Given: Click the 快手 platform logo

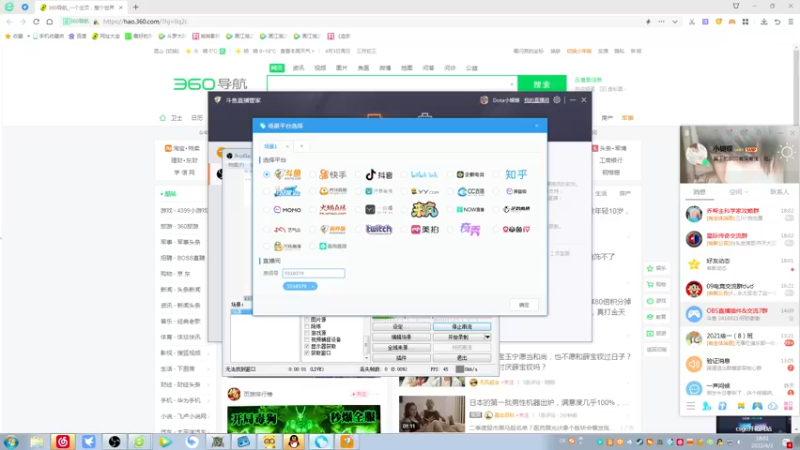Looking at the screenshot, I should click(333, 174).
